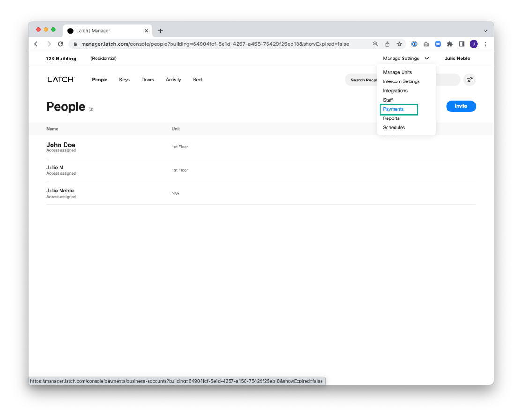
Task: Choose Payments from the menu
Action: (x=393, y=109)
